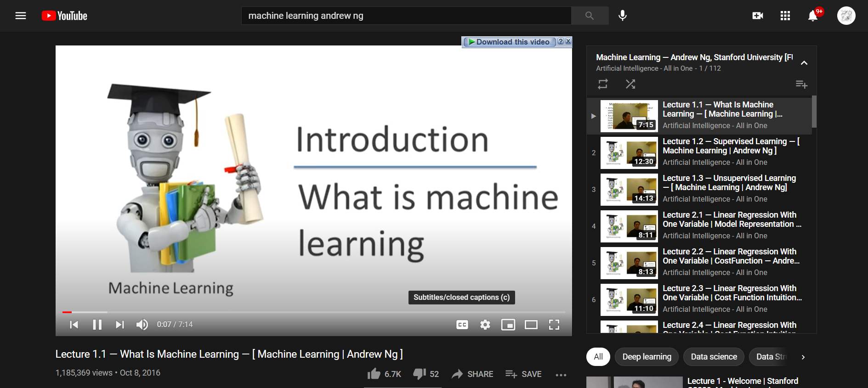Click Download this video banner
Screen dimensions: 868x388
509,42
